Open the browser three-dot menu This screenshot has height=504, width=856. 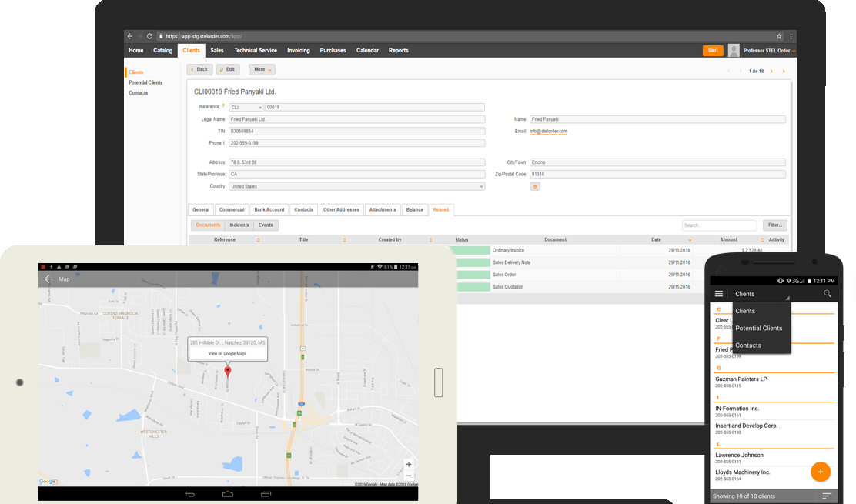pyautogui.click(x=791, y=36)
